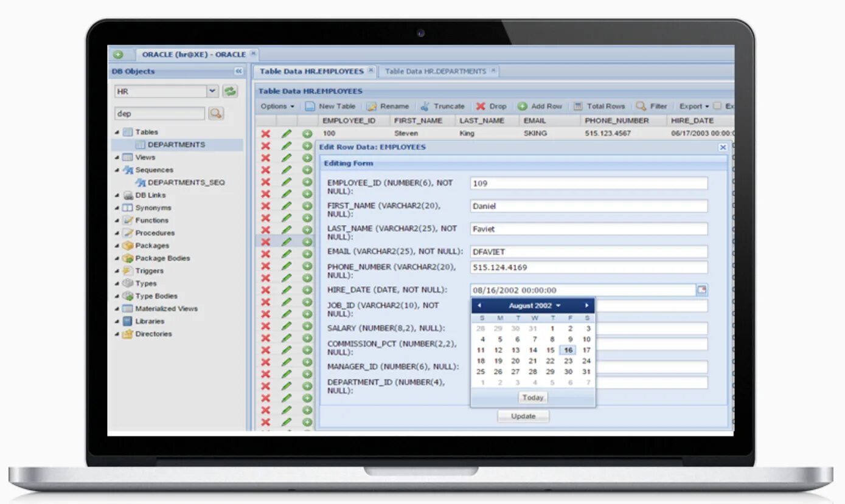The width and height of the screenshot is (845, 504).
Task: Click Total Rows in the table toolbar
Action: (x=599, y=106)
